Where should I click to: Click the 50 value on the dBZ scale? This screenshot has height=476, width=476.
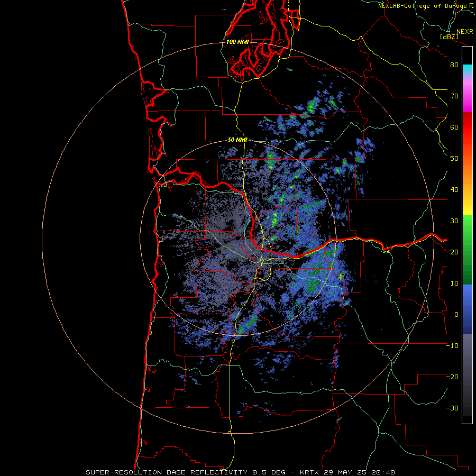454,159
